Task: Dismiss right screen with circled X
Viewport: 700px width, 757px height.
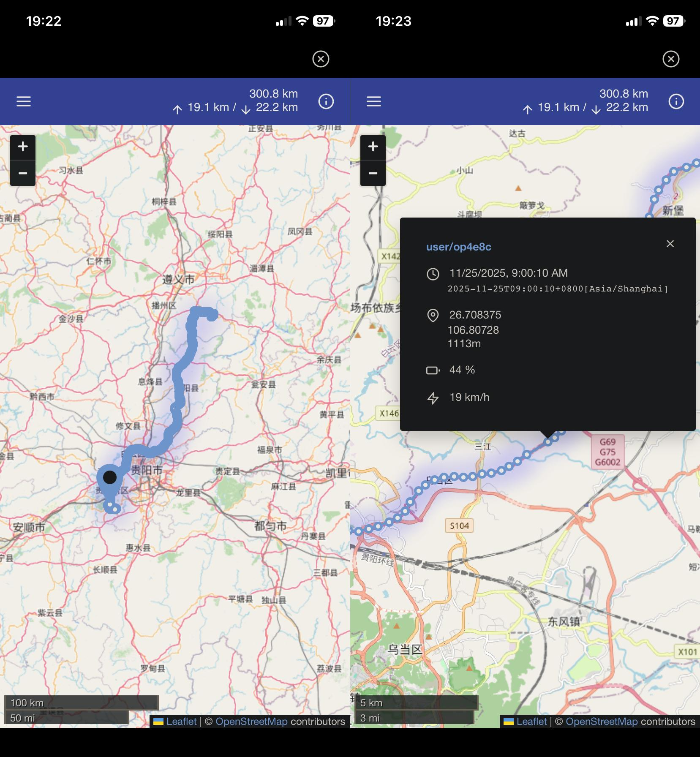Action: point(671,59)
